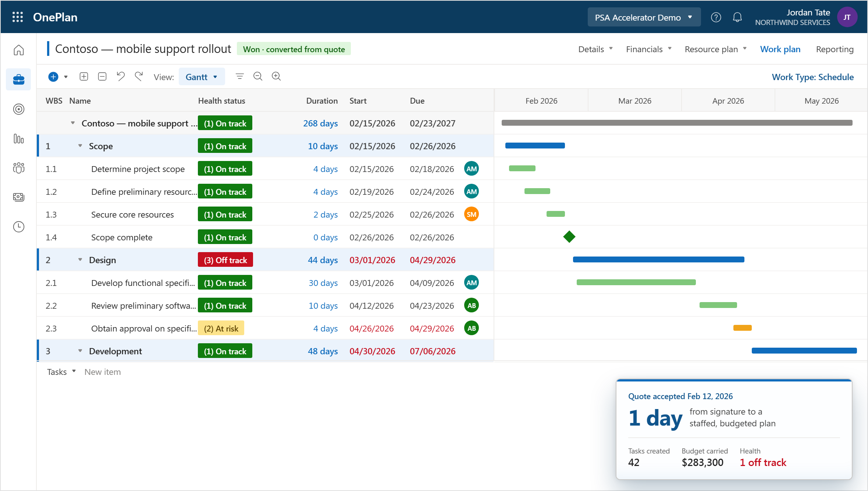Viewport: 868px width, 491px height.
Task: Click the New item input field
Action: (103, 372)
